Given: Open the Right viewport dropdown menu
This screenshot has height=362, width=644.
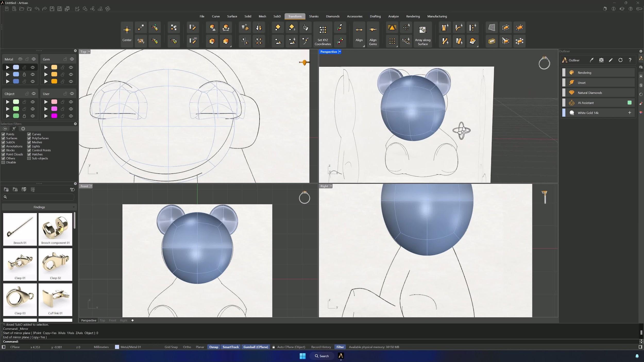Looking at the screenshot, I should pyautogui.click(x=331, y=186).
